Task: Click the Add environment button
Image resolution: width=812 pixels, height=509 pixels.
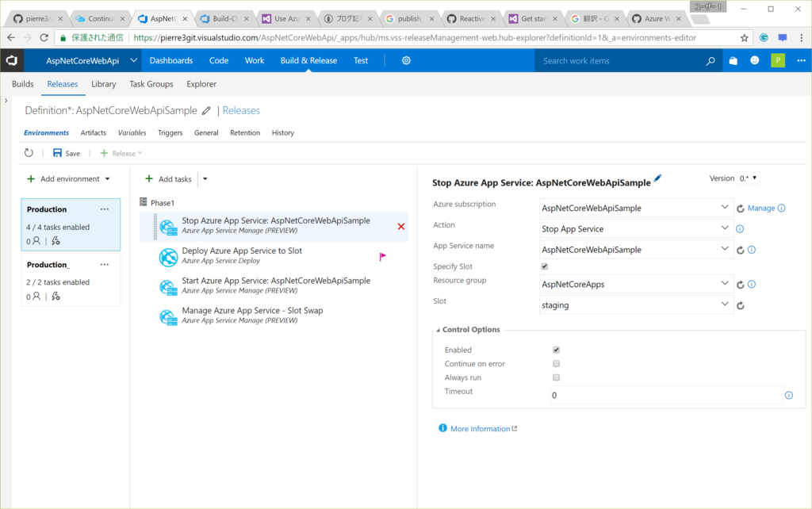Action: (63, 179)
